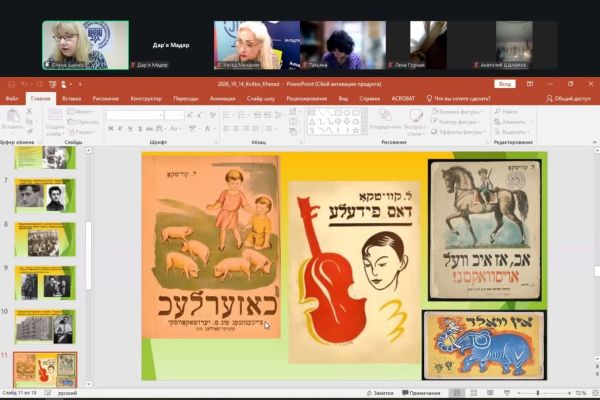Toggle Strikethrough formatting
This screenshot has height=400, width=600.
[149, 129]
